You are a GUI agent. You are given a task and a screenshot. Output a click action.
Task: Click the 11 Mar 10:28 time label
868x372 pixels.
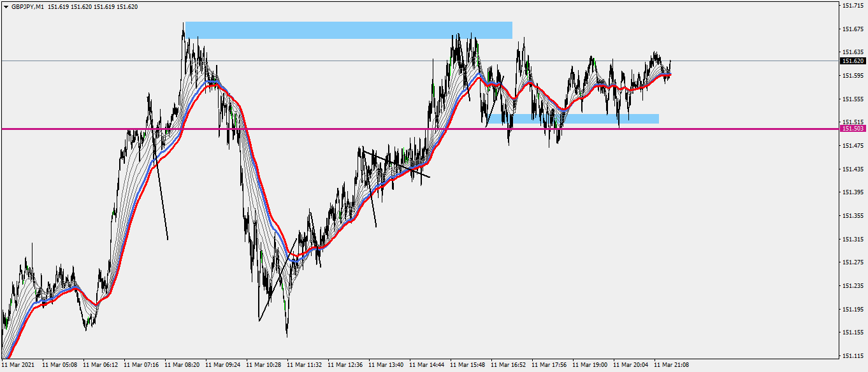tap(263, 366)
